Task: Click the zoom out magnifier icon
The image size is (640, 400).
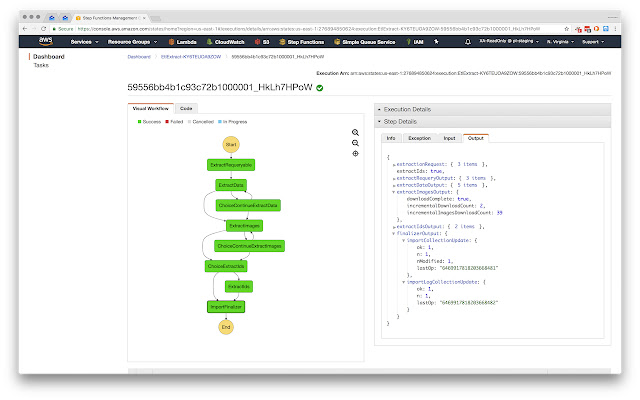Action: pos(355,143)
